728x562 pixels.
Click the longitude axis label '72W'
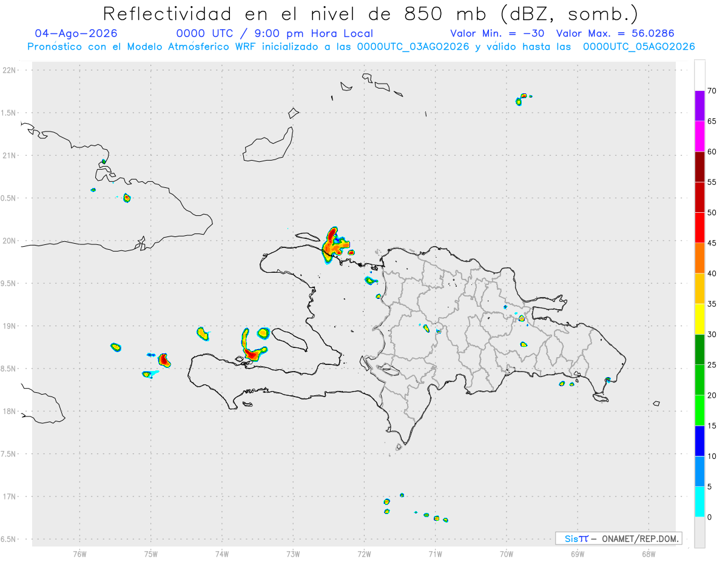(364, 554)
